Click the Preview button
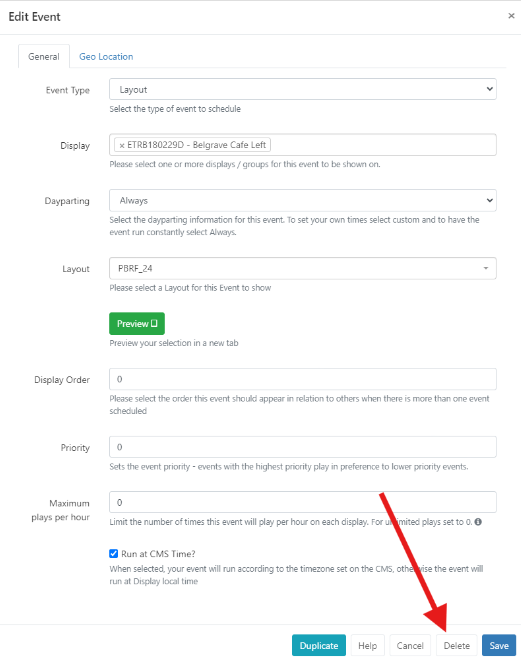Image resolution: width=521 pixels, height=664 pixels. (137, 324)
